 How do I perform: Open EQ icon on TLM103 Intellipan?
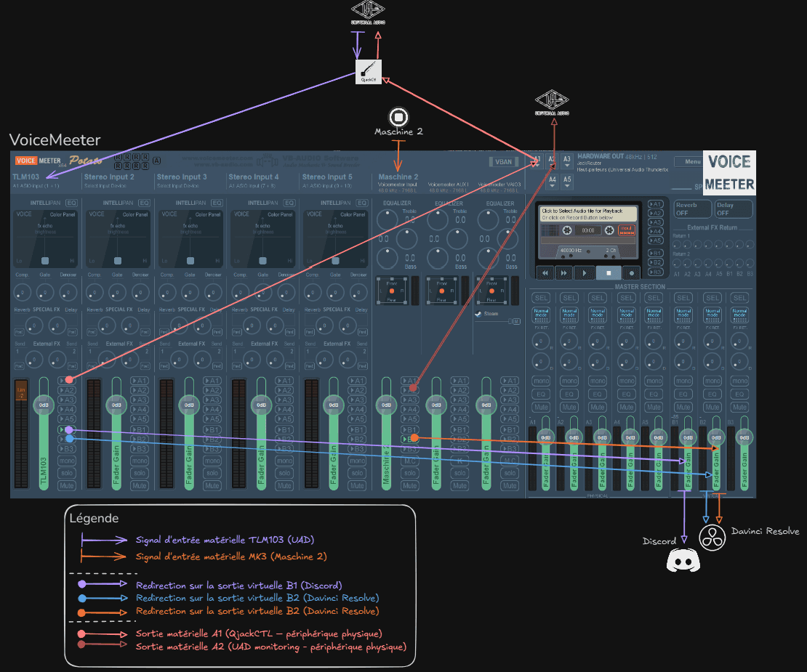pos(71,203)
